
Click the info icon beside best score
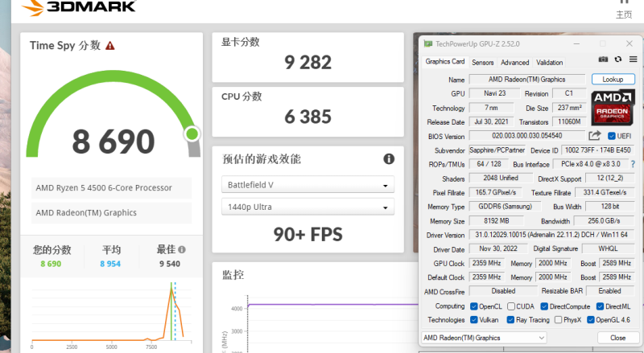tap(182, 249)
